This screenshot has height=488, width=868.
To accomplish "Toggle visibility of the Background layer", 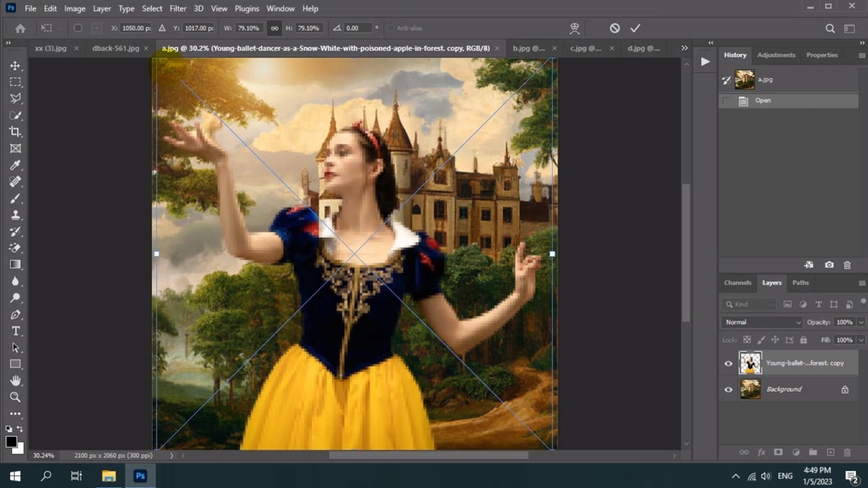I will 728,390.
